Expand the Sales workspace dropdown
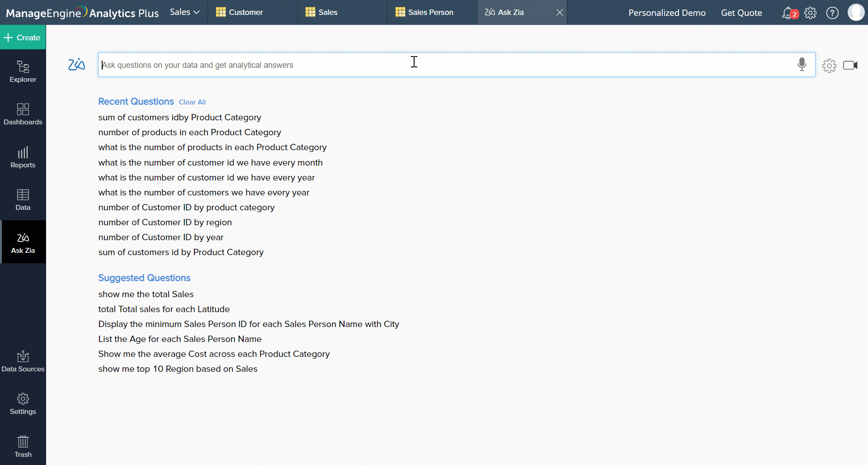Image resolution: width=868 pixels, height=465 pixels. click(x=184, y=12)
